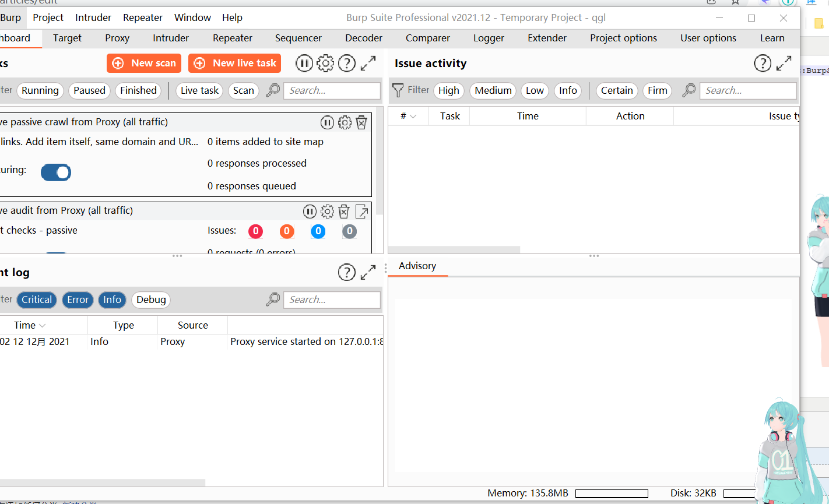
Task: Disable the High severity issue filter
Action: coord(448,90)
